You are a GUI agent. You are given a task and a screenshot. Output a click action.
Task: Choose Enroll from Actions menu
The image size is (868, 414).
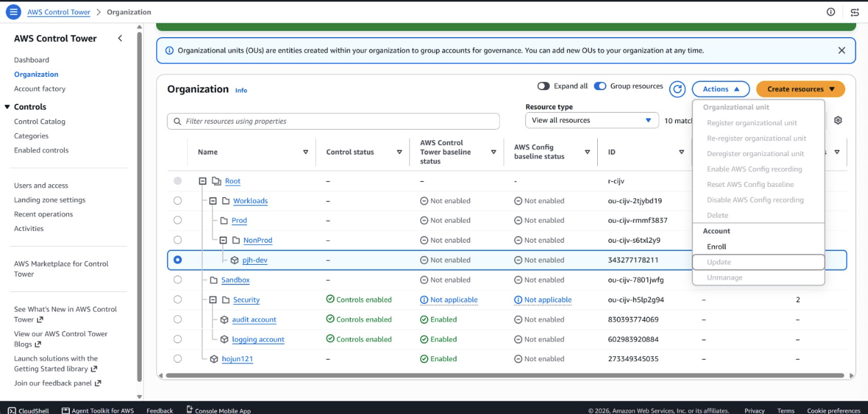(x=758, y=247)
